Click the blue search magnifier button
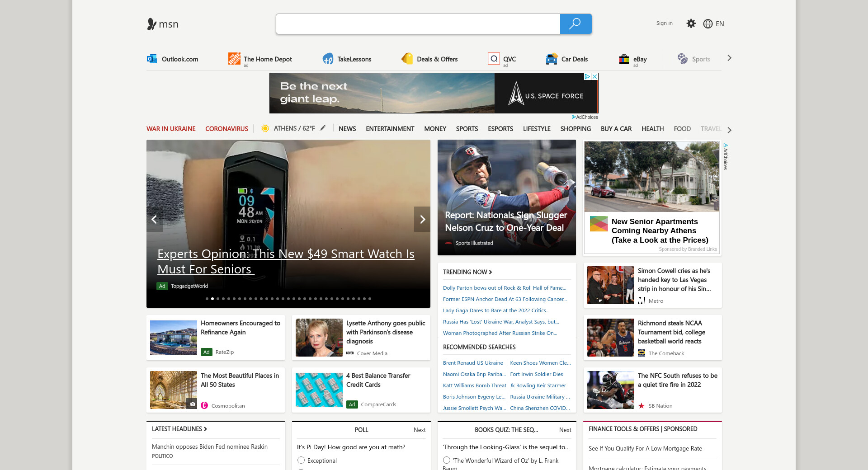Viewport: 868px width, 470px height. click(x=575, y=24)
